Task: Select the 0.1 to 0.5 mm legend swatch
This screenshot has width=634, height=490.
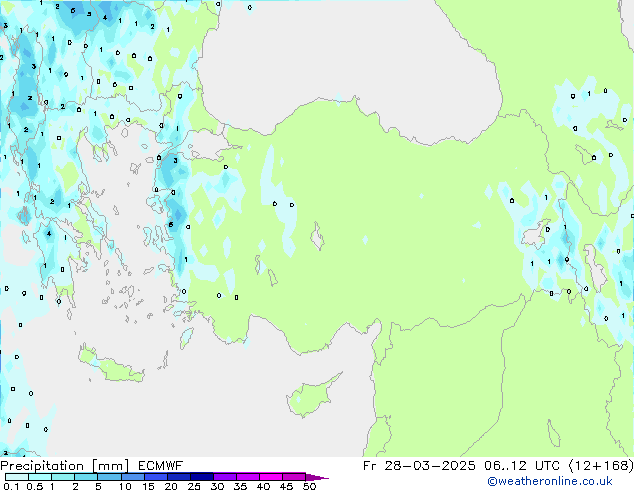Action: click(17, 477)
